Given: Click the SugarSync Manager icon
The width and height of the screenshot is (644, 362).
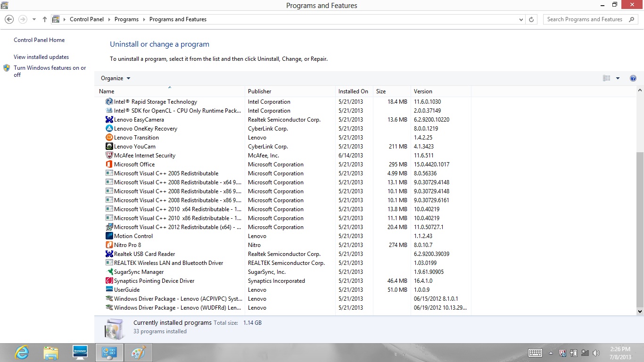Looking at the screenshot, I should [x=109, y=272].
